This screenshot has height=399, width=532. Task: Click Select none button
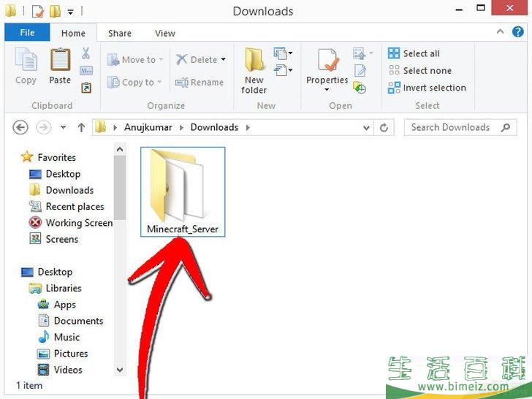(x=420, y=71)
